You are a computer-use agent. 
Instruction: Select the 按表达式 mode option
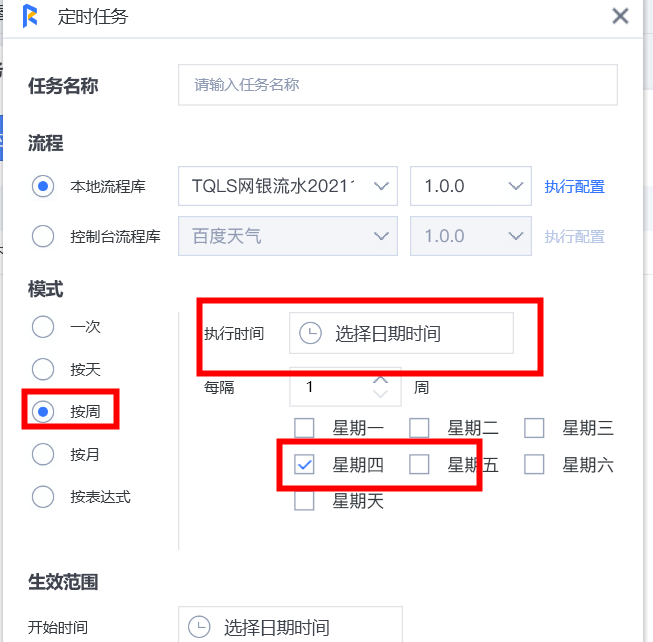click(43, 496)
